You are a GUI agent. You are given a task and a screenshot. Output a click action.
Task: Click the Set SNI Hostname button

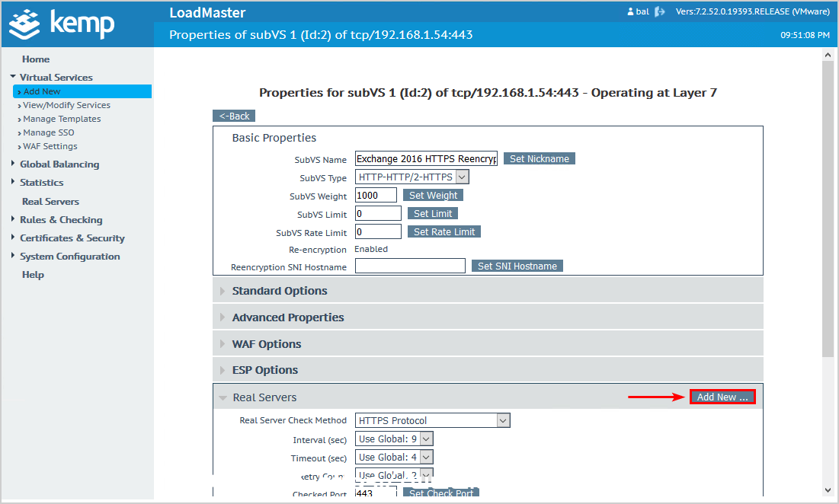click(517, 266)
